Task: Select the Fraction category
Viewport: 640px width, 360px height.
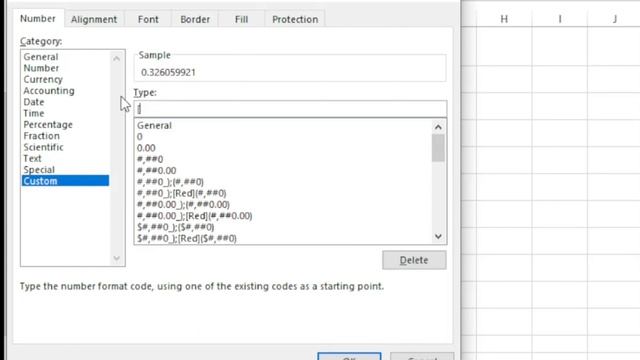Action: point(41,136)
